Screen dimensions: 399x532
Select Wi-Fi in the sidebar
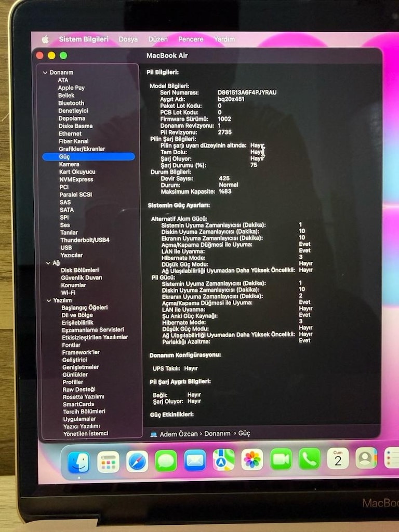[x=69, y=293]
